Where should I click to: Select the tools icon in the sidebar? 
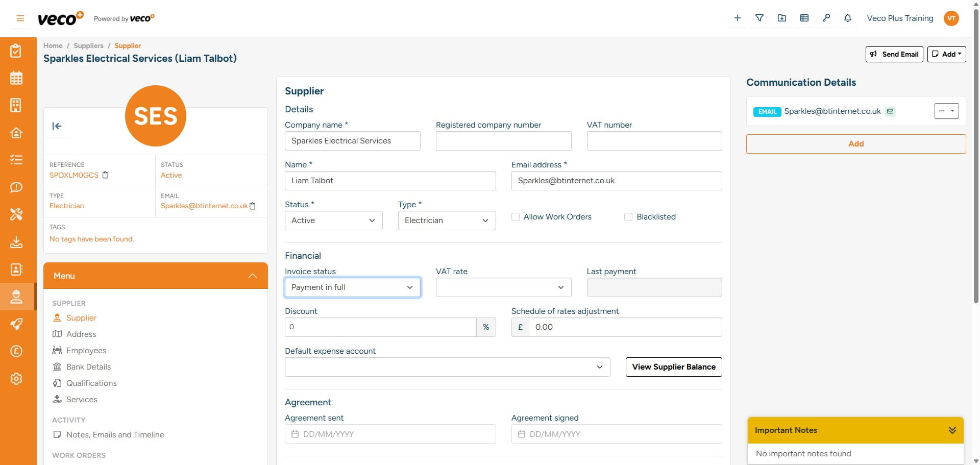point(16,214)
